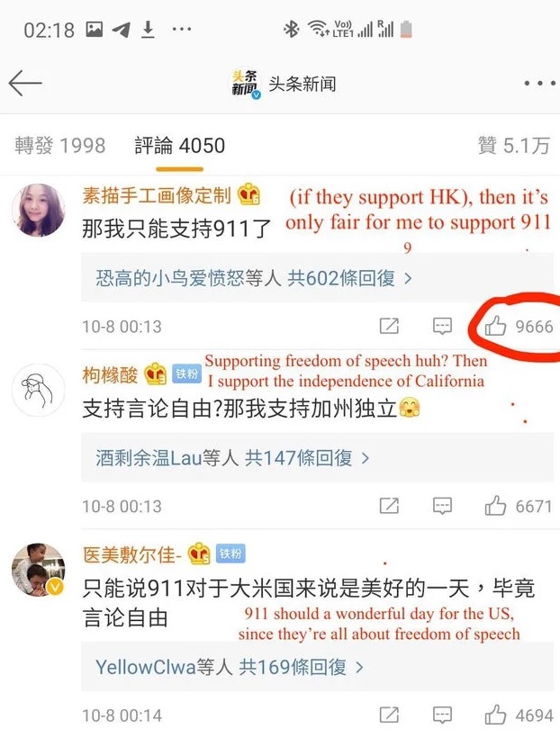
Task: Tap the 枸橼酸 user avatar
Action: [39, 391]
